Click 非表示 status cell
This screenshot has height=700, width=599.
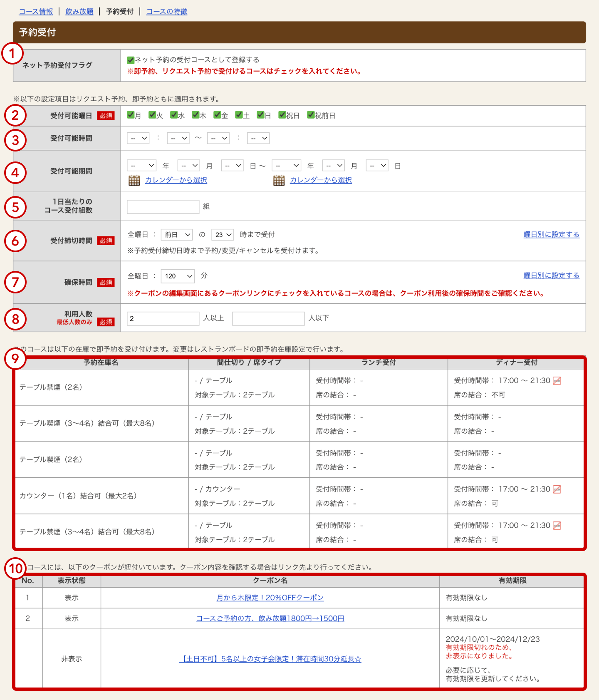[72, 659]
